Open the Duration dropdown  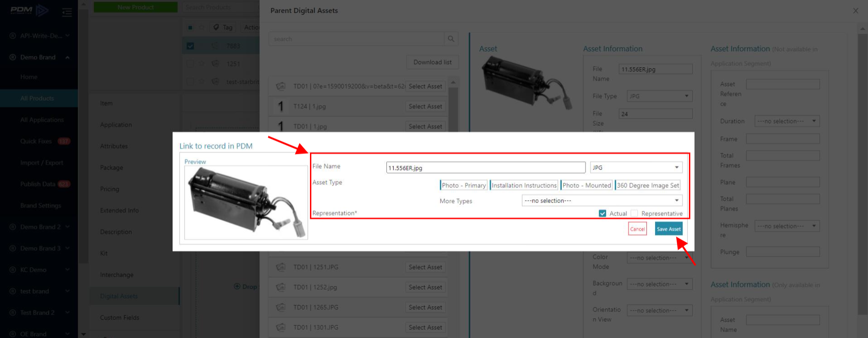pos(787,121)
